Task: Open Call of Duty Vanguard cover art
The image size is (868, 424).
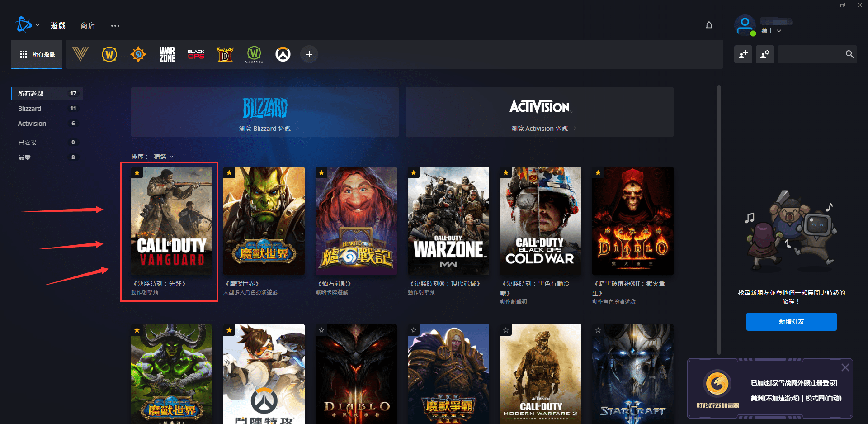Action: (172, 221)
